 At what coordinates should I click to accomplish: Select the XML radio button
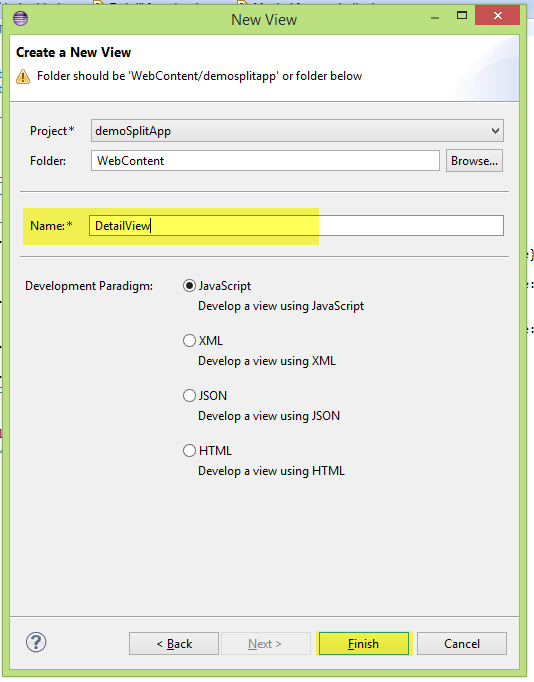pyautogui.click(x=189, y=341)
